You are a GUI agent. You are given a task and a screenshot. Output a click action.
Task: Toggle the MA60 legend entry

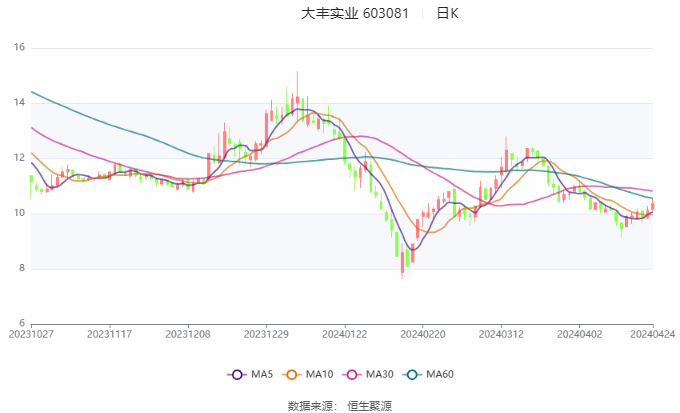(x=428, y=374)
